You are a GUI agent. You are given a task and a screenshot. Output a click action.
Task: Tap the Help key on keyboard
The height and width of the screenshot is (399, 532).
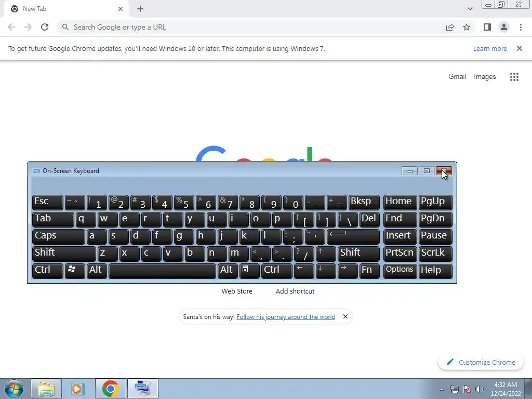click(x=435, y=271)
